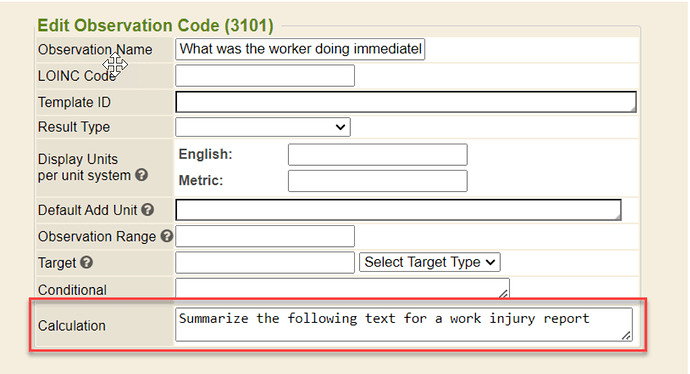The width and height of the screenshot is (690, 374).
Task: Click the Calculation label
Action: 72,326
